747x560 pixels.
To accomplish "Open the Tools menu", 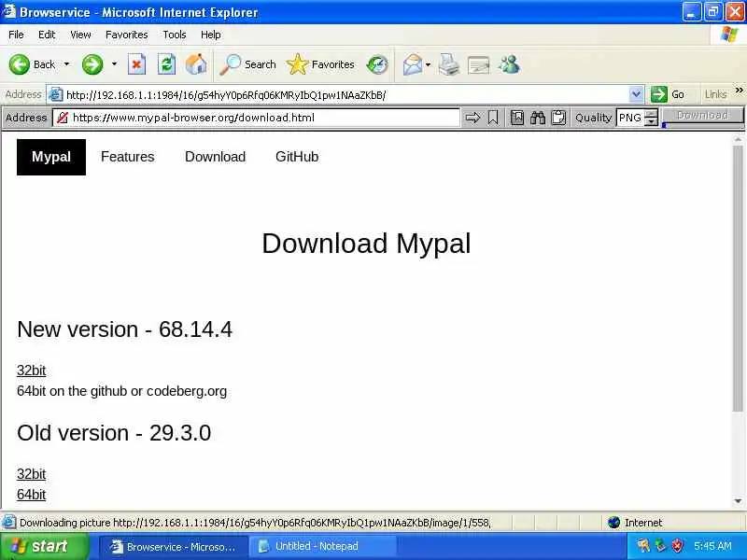I will coord(175,35).
